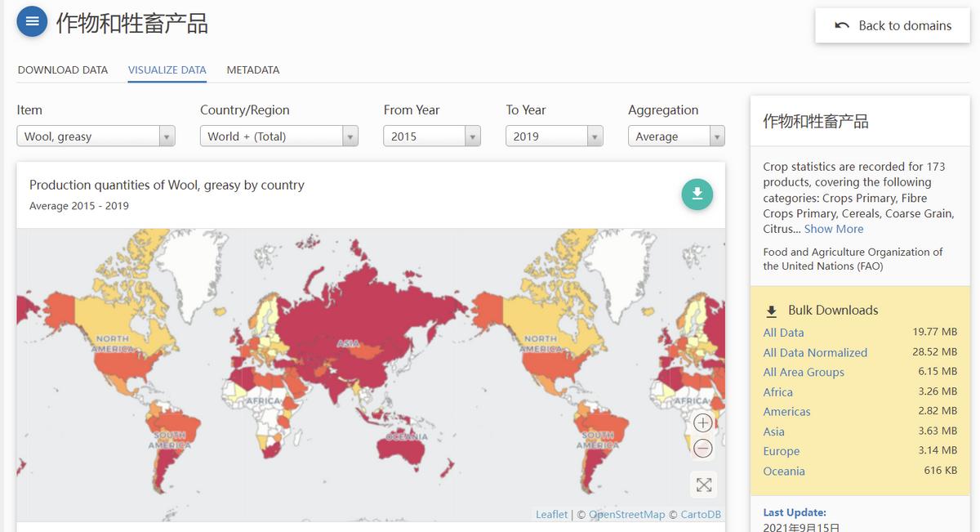Select the Visualize Data tab
This screenshot has width=980, height=532.
pyautogui.click(x=167, y=70)
